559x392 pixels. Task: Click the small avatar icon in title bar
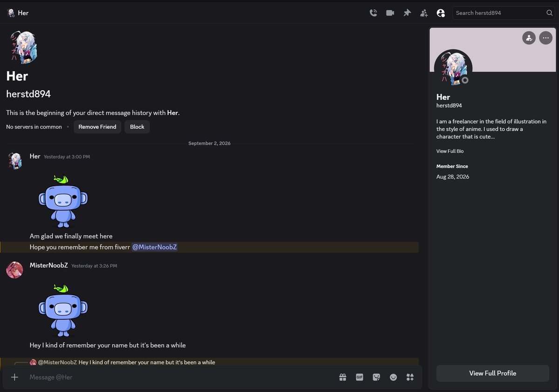click(11, 13)
